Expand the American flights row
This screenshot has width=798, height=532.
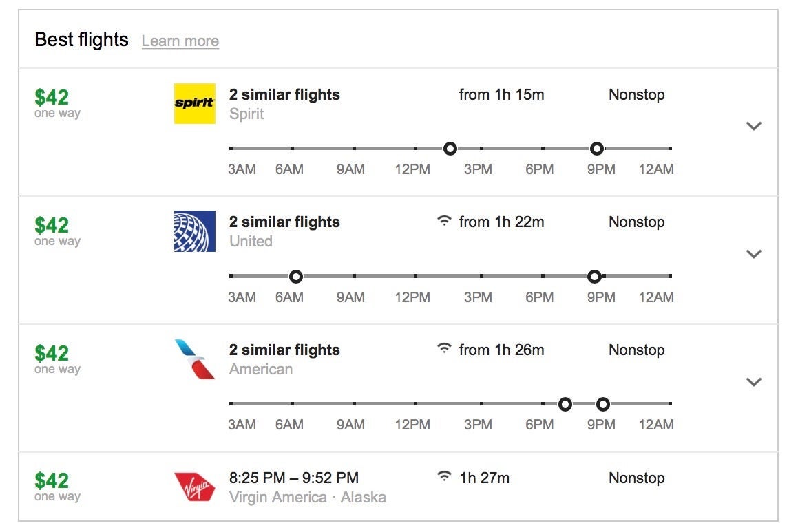point(754,382)
